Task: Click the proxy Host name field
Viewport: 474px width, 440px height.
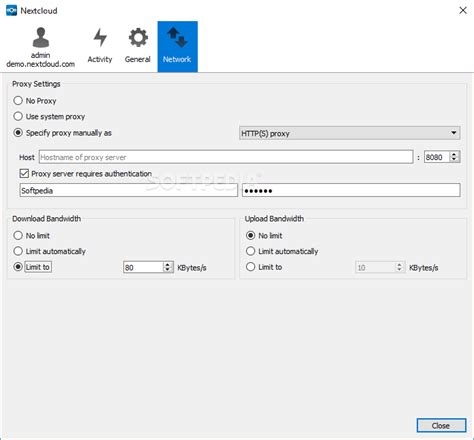Action: click(x=226, y=157)
